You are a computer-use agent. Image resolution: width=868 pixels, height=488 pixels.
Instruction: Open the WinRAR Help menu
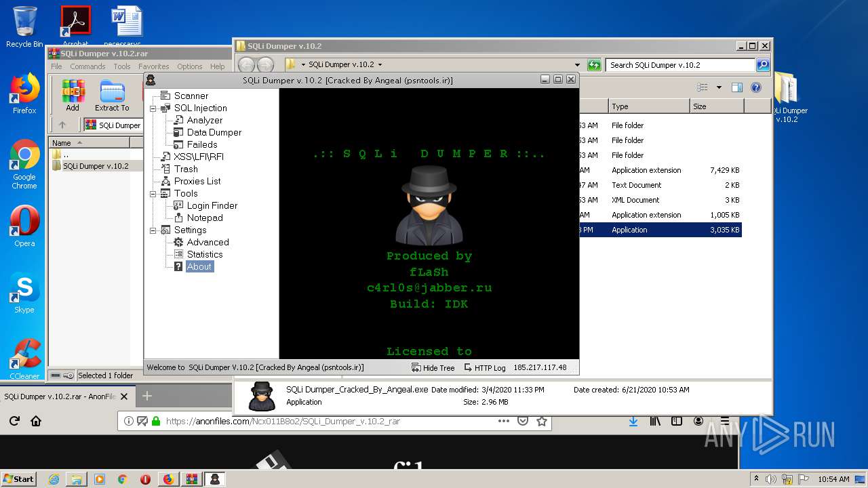click(217, 66)
